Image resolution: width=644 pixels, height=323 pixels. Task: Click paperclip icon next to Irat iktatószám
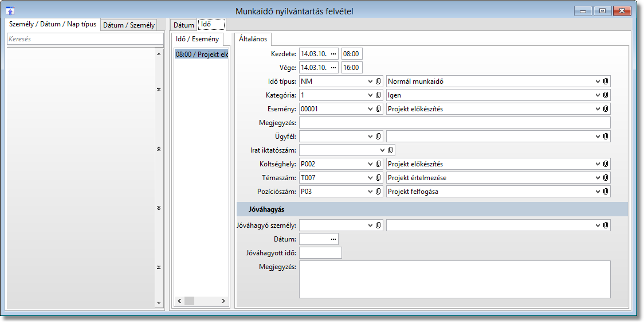pyautogui.click(x=391, y=150)
